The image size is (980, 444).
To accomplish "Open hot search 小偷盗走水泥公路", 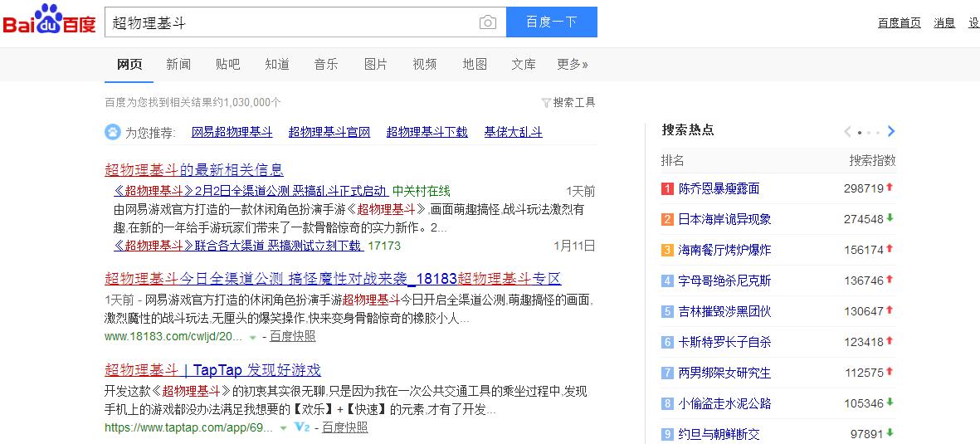I will (x=724, y=403).
